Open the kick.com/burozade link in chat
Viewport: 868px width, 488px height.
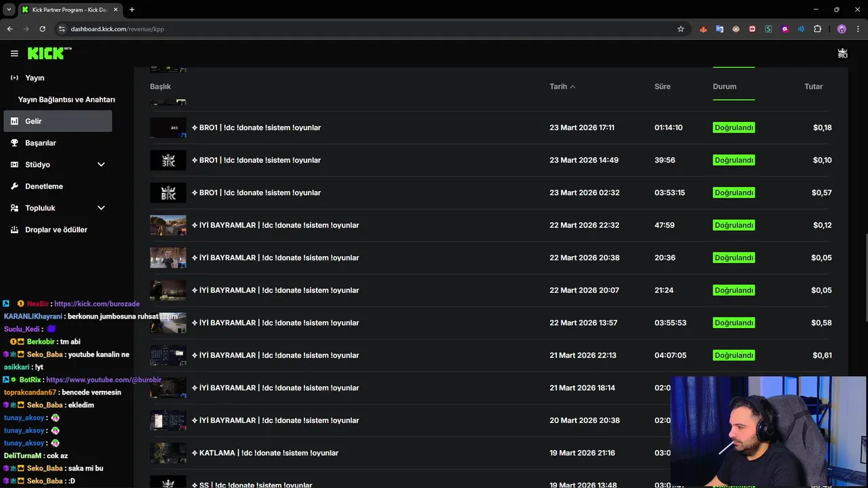[x=97, y=304]
